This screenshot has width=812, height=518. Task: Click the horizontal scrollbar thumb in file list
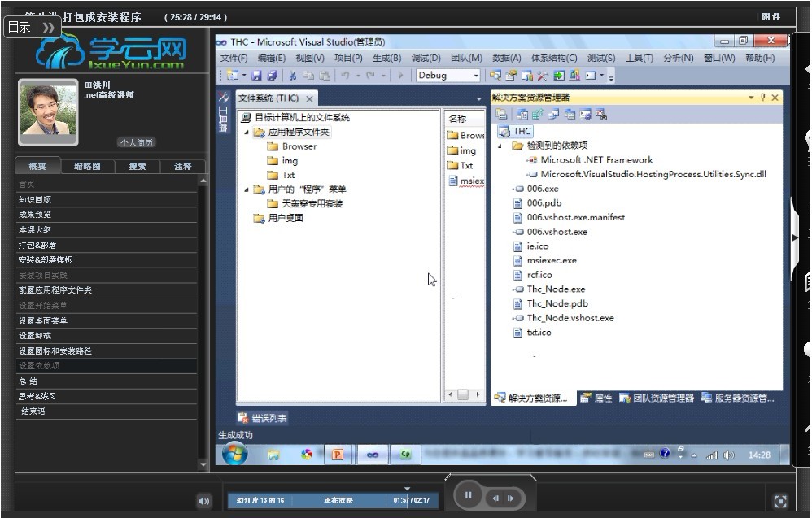pyautogui.click(x=463, y=394)
